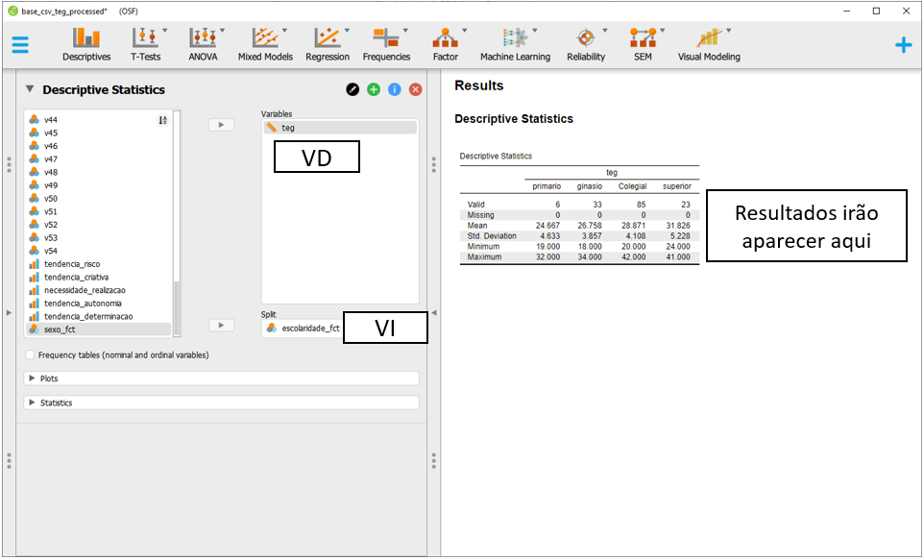
Task: Open the Descriptives module
Action: tap(86, 44)
